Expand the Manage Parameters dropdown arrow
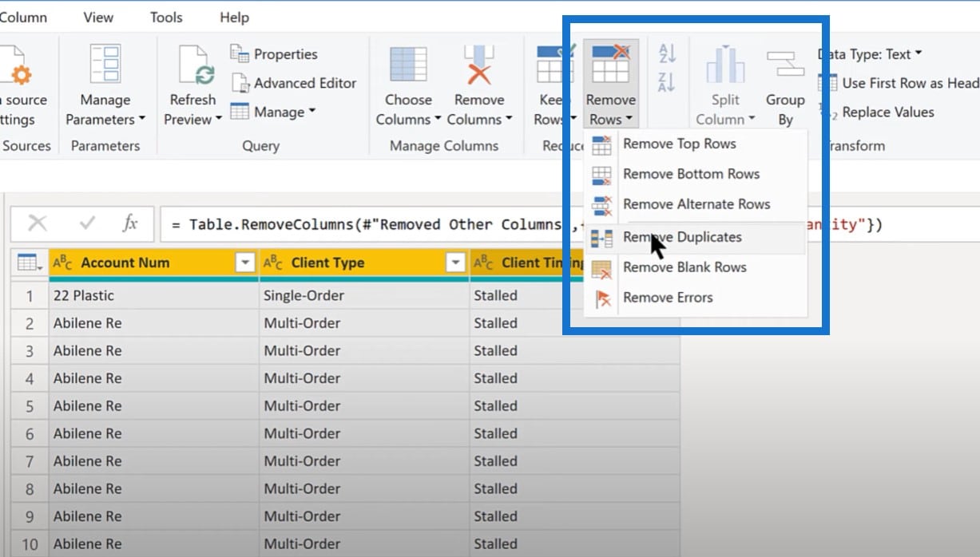 (x=142, y=120)
